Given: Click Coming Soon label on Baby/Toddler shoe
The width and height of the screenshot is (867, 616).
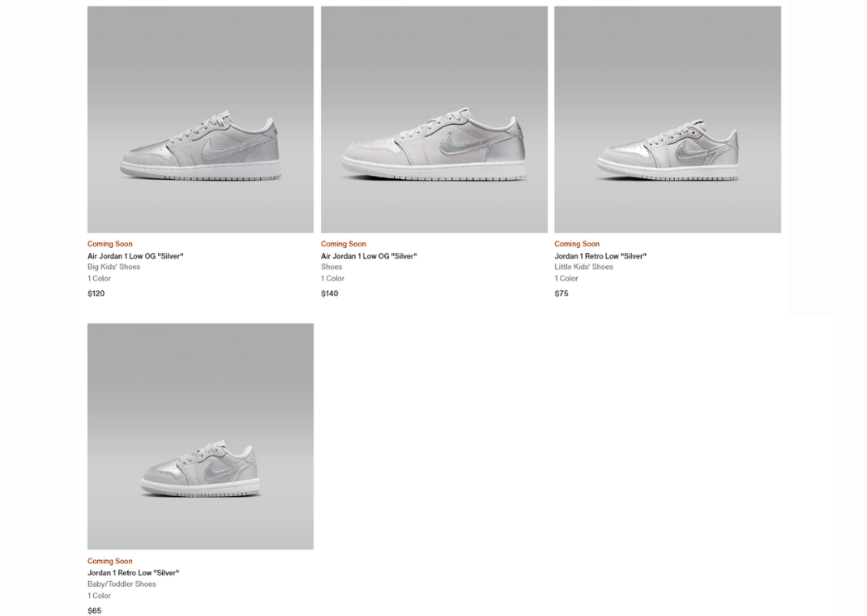Looking at the screenshot, I should (110, 561).
